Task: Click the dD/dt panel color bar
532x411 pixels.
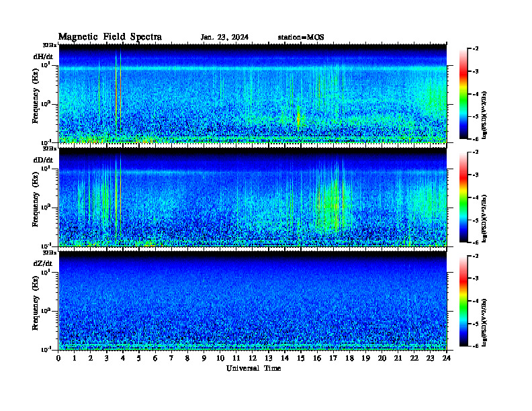Action: tap(463, 197)
